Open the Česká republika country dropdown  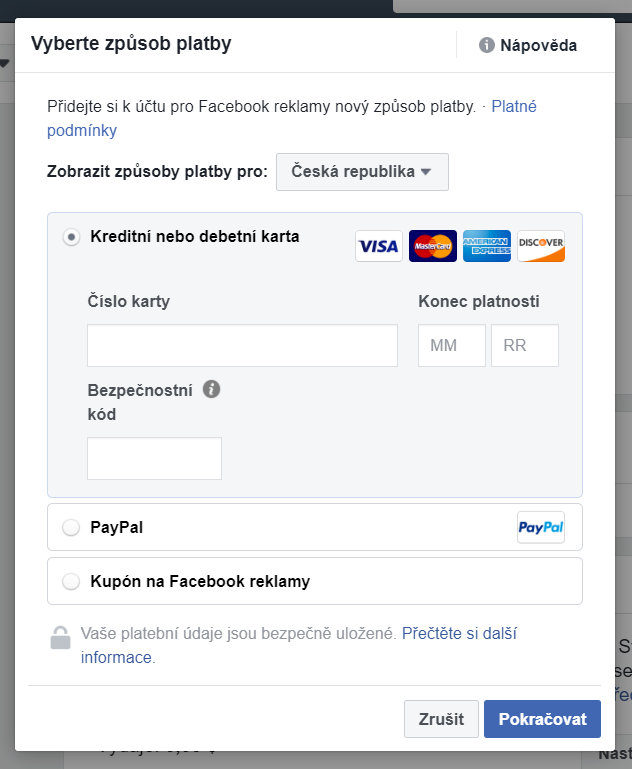[x=362, y=172]
